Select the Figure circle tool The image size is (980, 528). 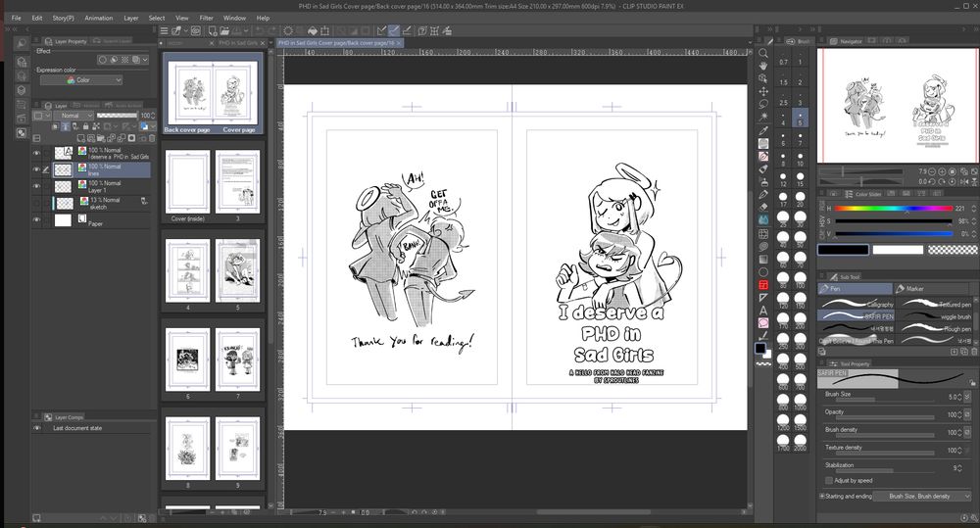point(763,271)
